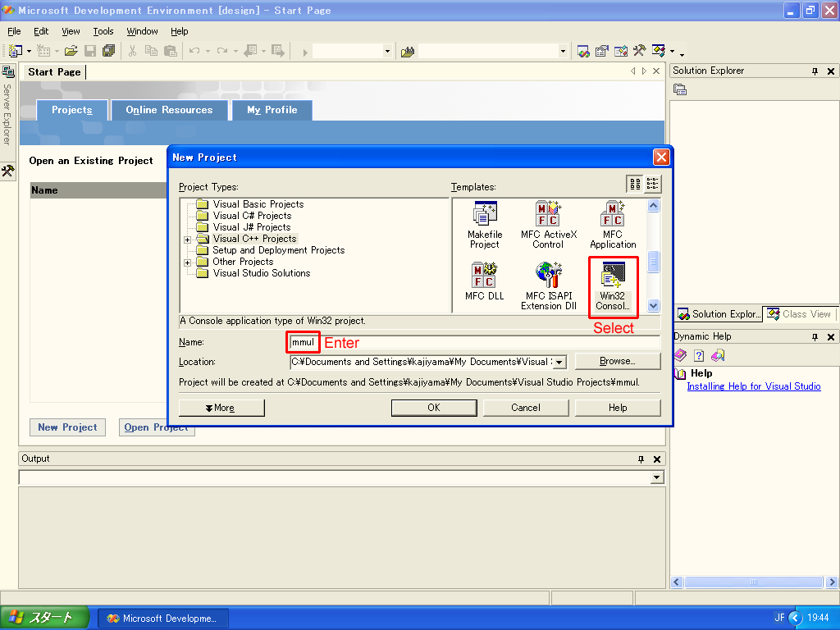Select the MFC DLL template

[x=485, y=282]
